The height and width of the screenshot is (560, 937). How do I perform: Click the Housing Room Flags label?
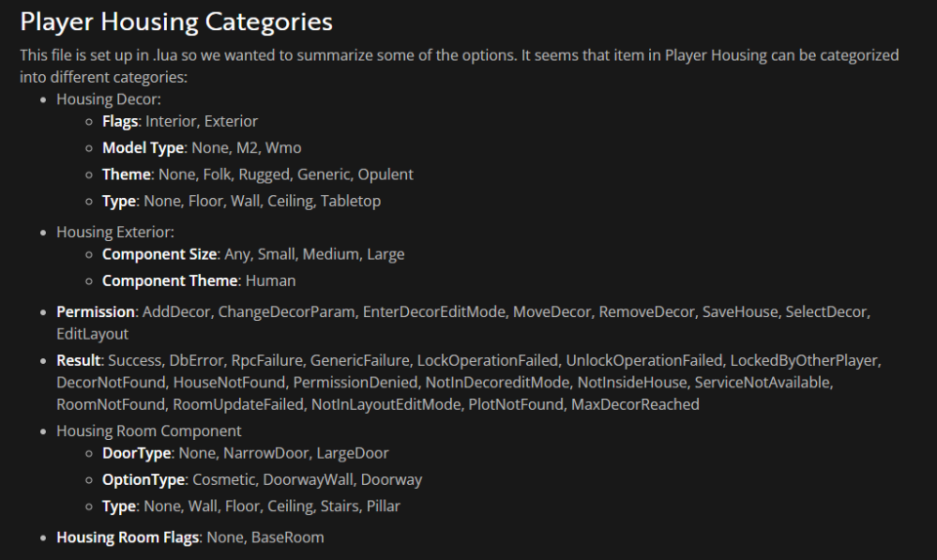128,538
